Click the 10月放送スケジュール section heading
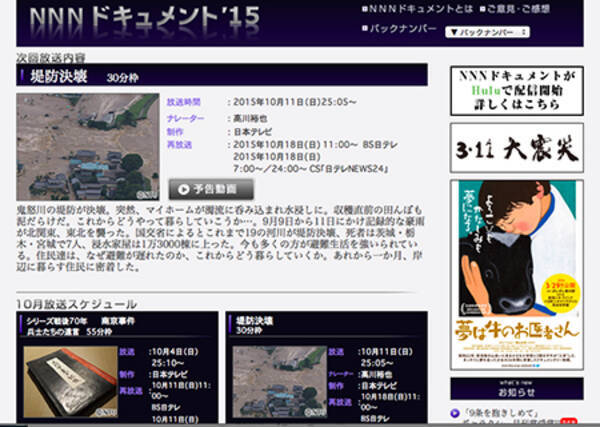This screenshot has width=600, height=427. point(77,303)
